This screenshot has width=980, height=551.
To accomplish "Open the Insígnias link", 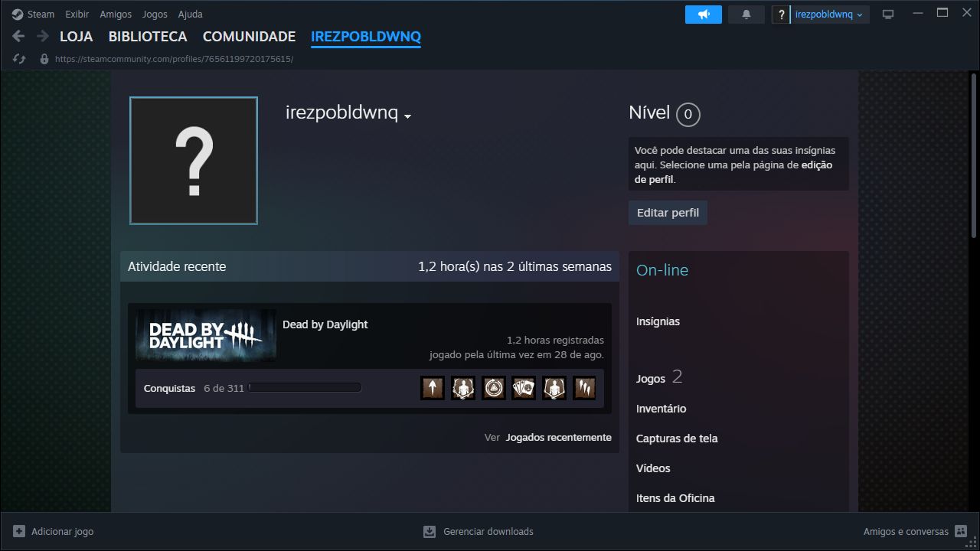I will pyautogui.click(x=658, y=321).
